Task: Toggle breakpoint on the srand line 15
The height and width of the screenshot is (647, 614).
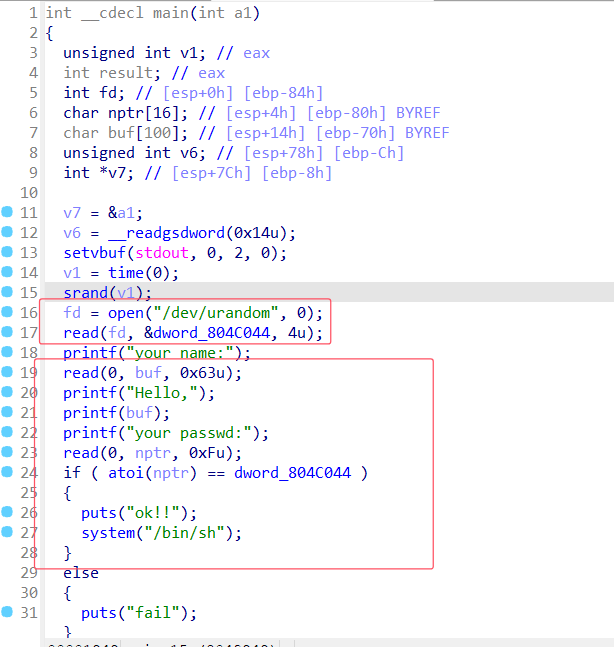Action: coord(8,293)
